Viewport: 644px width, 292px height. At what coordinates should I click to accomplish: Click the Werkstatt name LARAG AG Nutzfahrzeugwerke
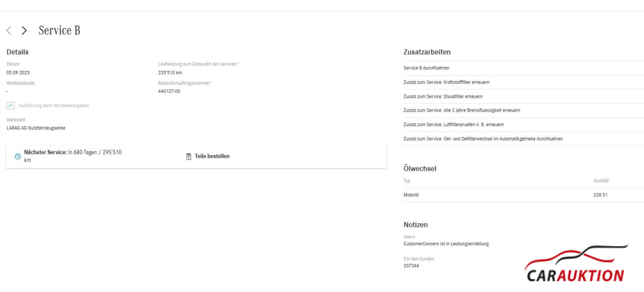coord(36,128)
